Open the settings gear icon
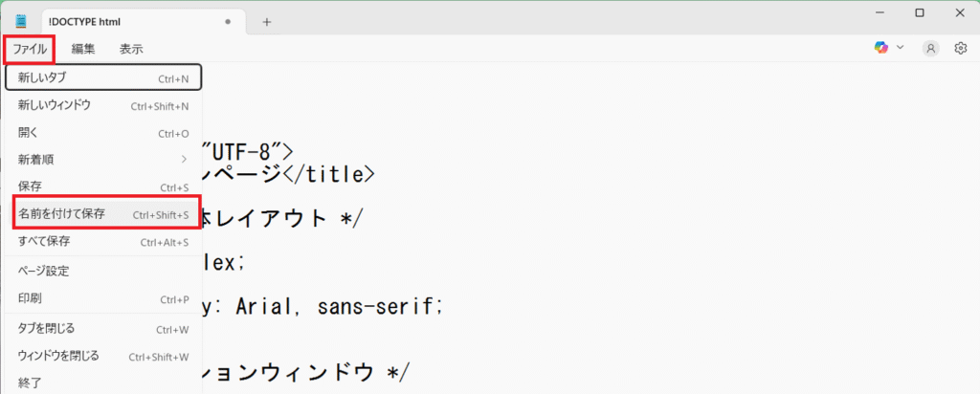 pyautogui.click(x=961, y=49)
